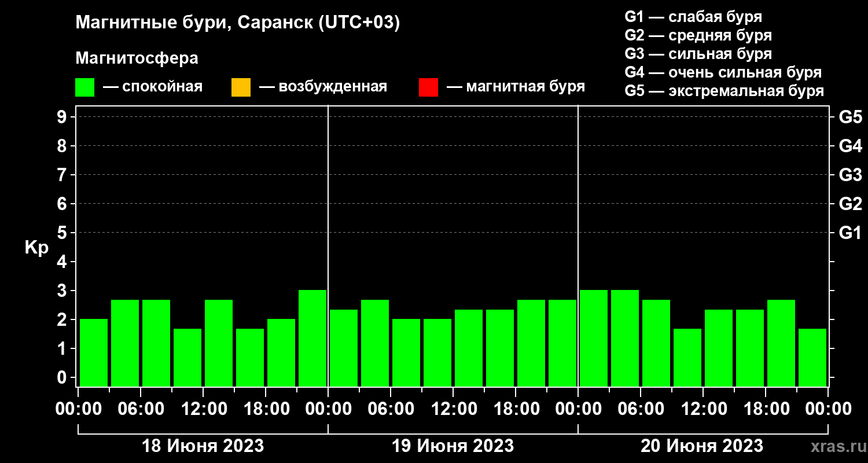868x463 pixels.
Task: Click the 09:00–12:00 bar on 20 June
Action: (x=687, y=357)
